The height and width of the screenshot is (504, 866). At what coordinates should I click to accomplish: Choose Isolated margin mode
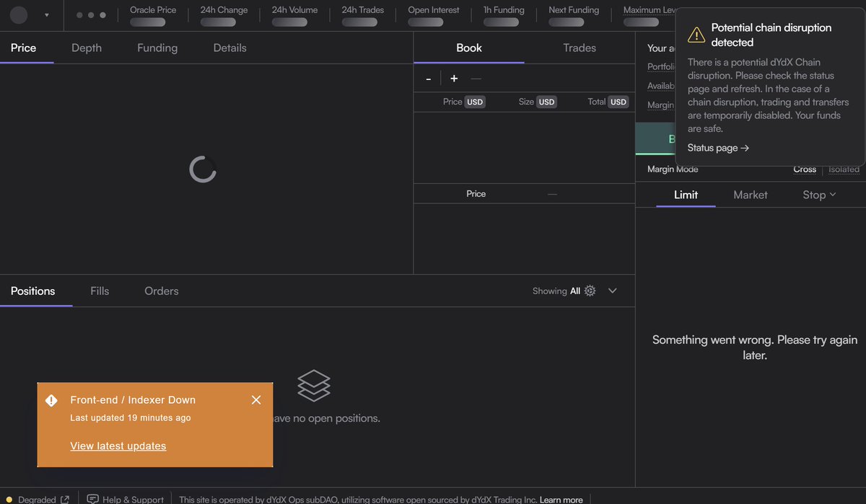844,169
